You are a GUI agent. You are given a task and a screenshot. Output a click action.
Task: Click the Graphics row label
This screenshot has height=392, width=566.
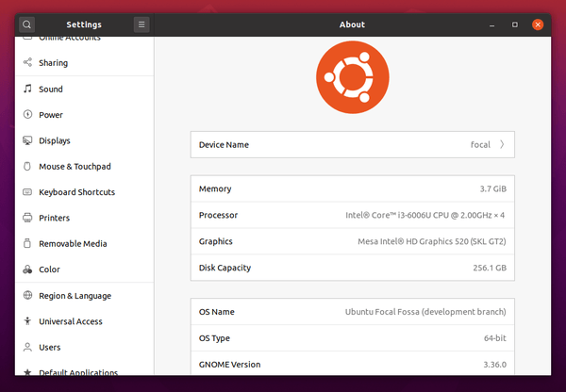click(x=215, y=241)
